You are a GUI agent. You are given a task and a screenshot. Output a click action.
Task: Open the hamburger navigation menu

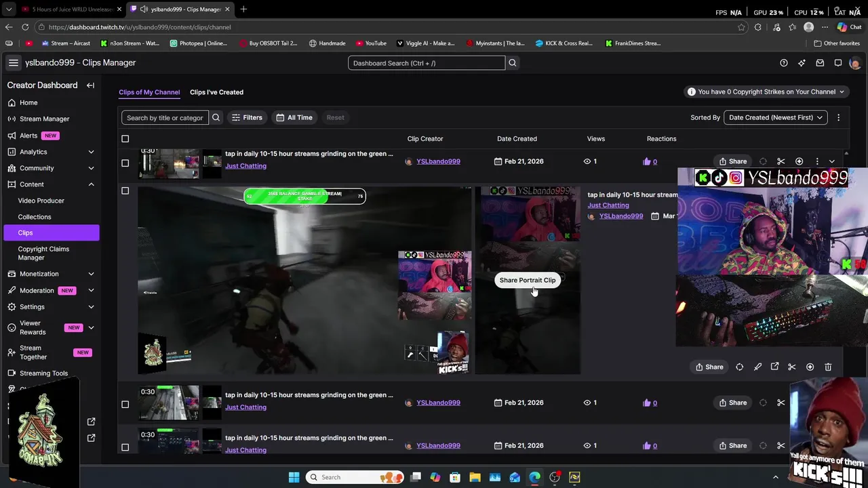13,63
